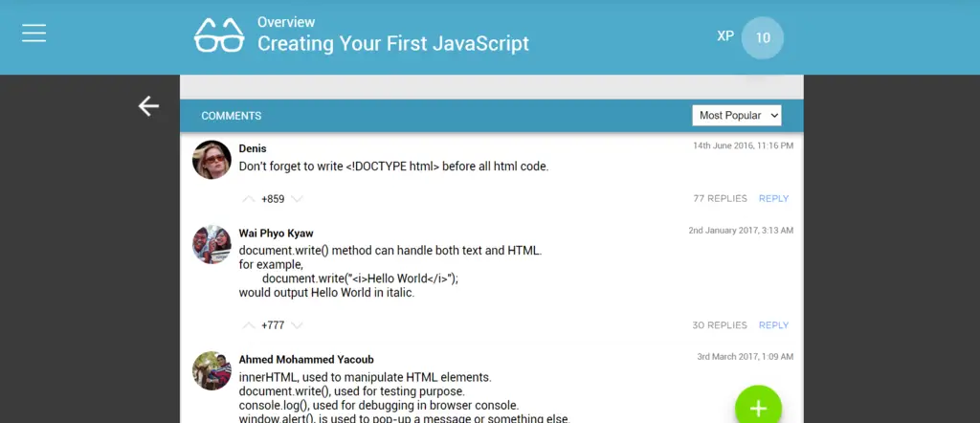Click the username Ahmed Mohammed Yacoub

click(x=306, y=360)
